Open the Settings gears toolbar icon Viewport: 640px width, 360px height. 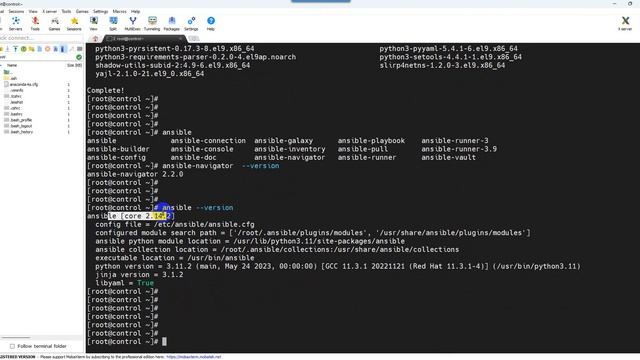coord(191,23)
